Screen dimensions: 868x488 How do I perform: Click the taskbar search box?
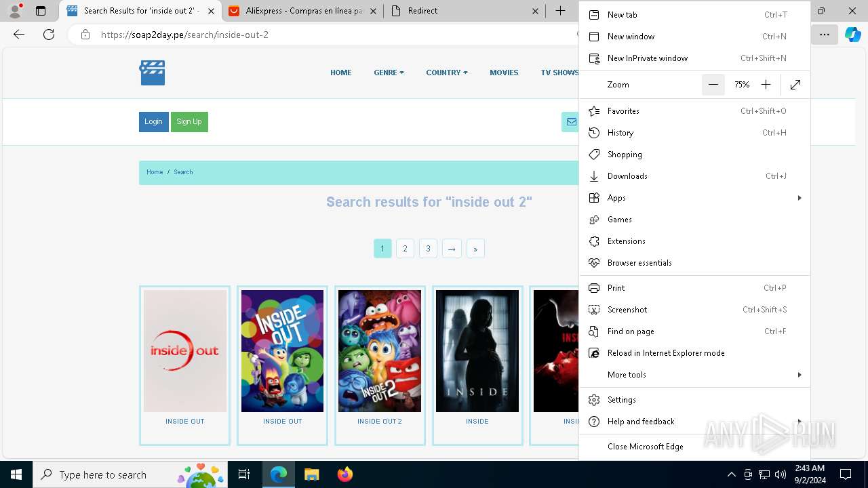coord(130,474)
